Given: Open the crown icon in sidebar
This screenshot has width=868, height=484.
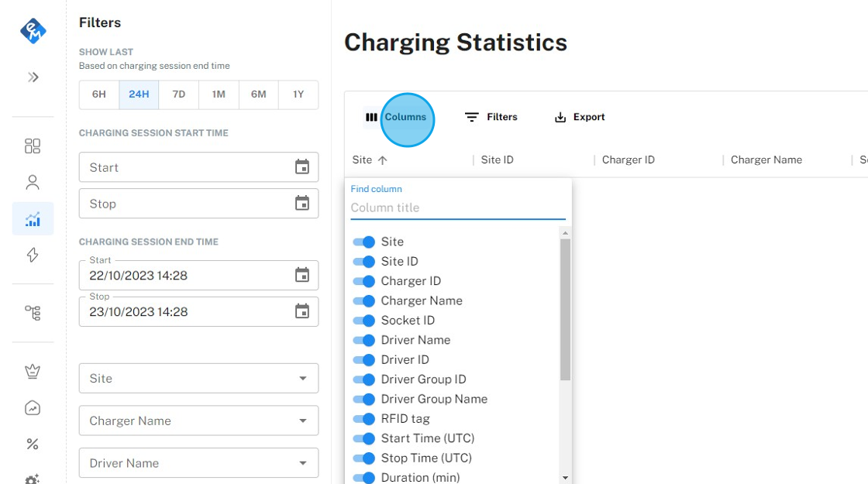Looking at the screenshot, I should 33,372.
